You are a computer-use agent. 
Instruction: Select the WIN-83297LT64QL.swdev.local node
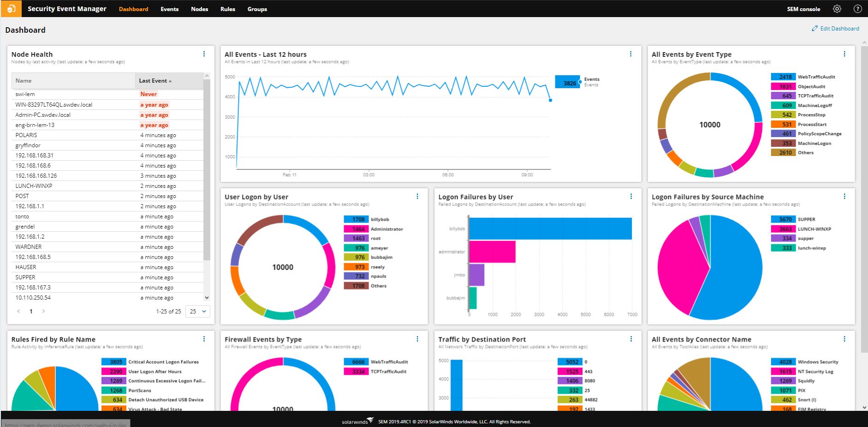107,105
